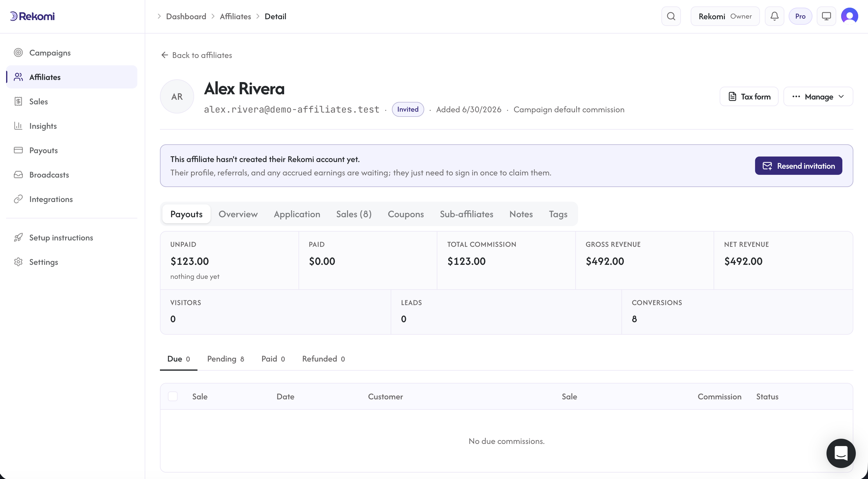The image size is (868, 479).
Task: Click the Insights bar chart icon
Action: click(18, 126)
